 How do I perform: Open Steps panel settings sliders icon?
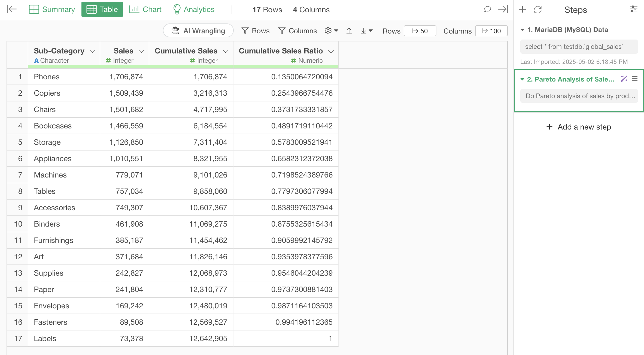633,9
